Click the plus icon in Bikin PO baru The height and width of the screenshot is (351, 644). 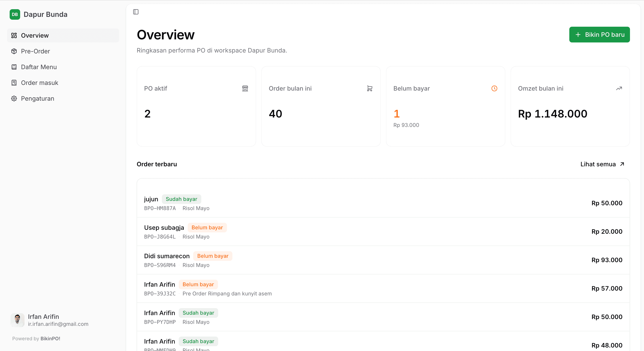coord(578,35)
